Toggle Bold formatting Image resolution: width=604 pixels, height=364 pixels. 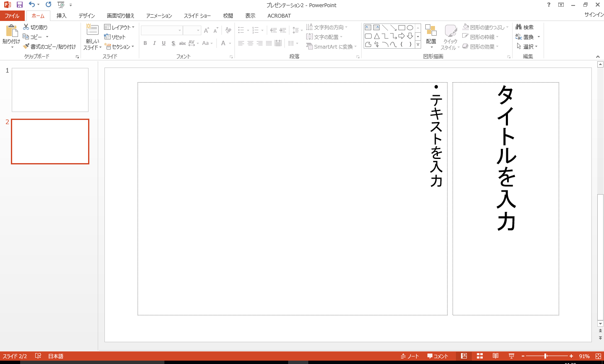click(145, 43)
